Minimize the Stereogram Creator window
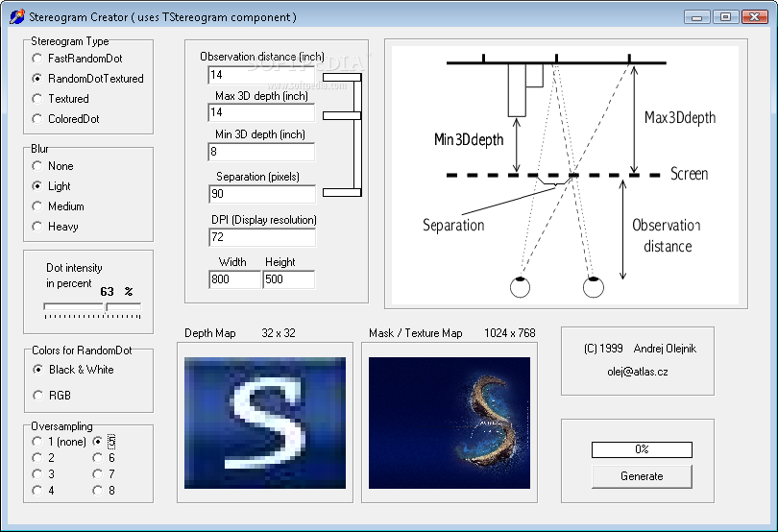The width and height of the screenshot is (778, 532). click(x=696, y=17)
